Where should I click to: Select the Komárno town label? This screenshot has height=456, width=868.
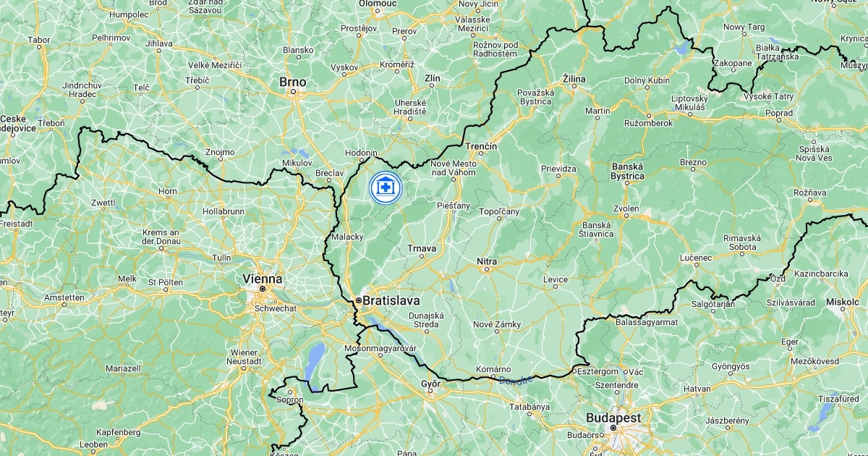[494, 369]
